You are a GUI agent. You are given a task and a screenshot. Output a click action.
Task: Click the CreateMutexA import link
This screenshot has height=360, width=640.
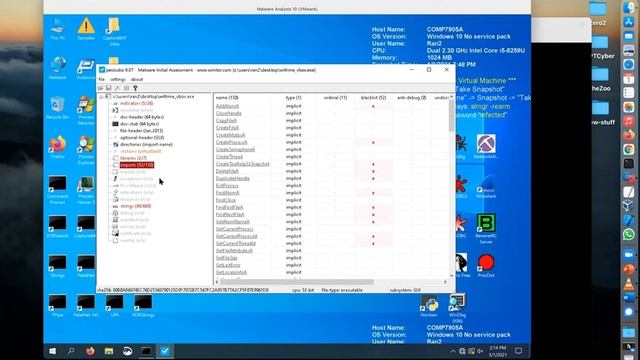click(231, 135)
